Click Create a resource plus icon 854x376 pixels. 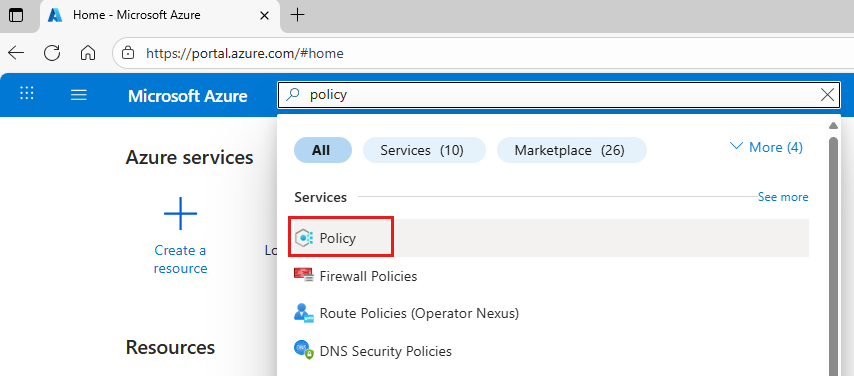(x=180, y=214)
